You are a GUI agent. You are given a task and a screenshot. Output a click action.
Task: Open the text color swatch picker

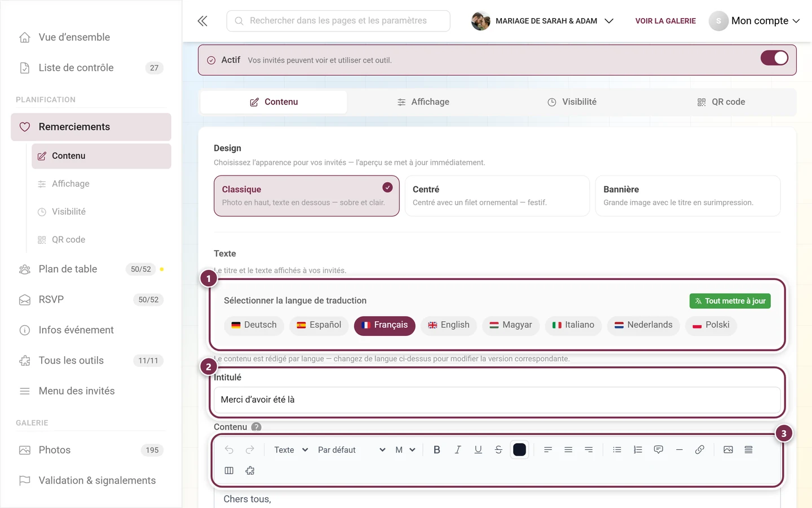tap(519, 450)
